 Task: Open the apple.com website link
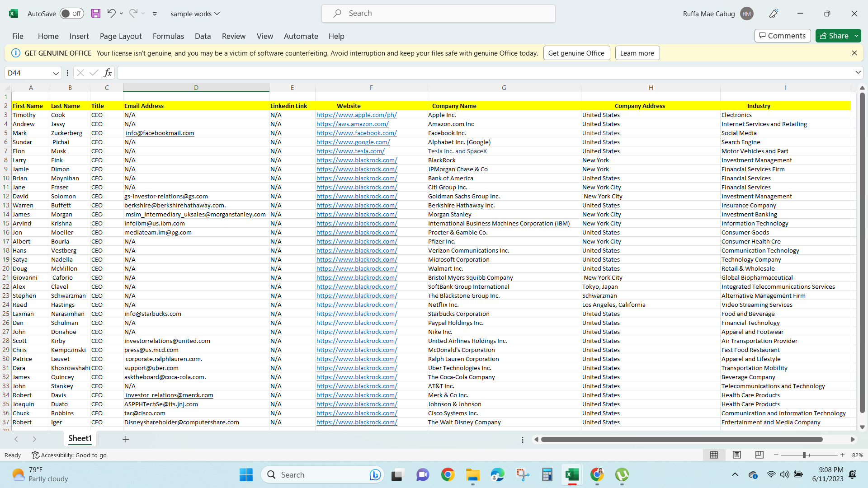tap(356, 115)
